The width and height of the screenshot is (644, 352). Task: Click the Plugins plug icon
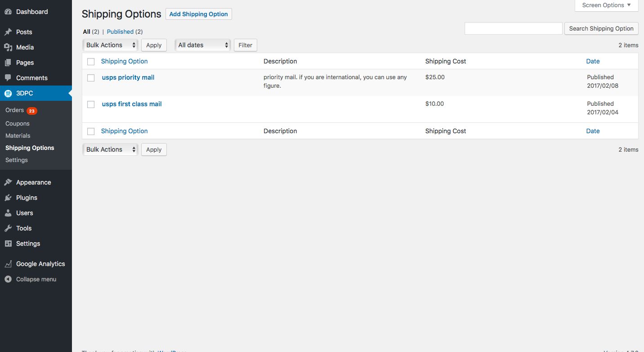tap(8, 198)
